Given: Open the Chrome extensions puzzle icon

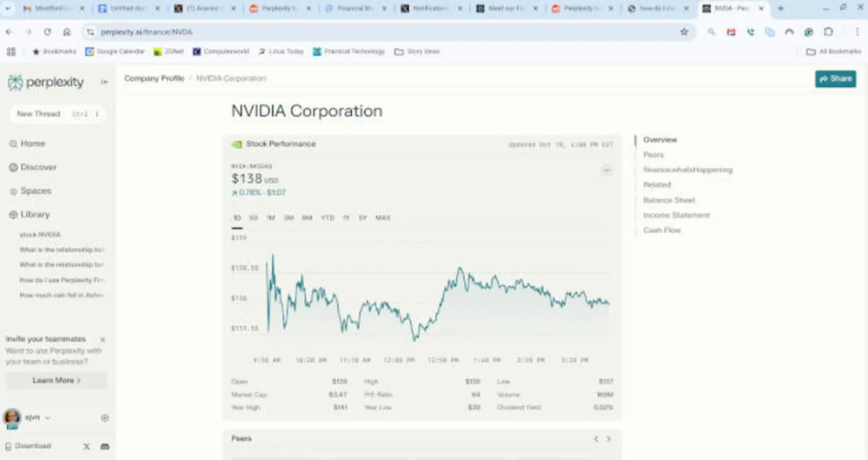Looking at the screenshot, I should click(827, 31).
